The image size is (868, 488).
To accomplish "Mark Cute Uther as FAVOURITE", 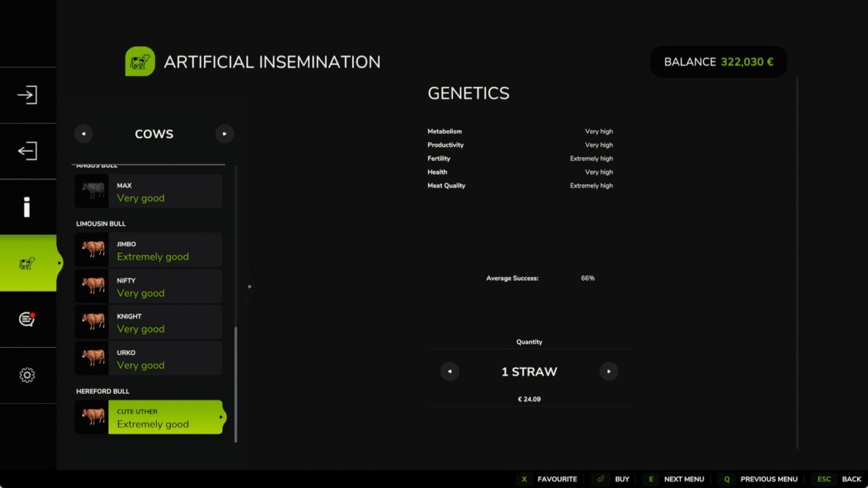I will pos(557,479).
